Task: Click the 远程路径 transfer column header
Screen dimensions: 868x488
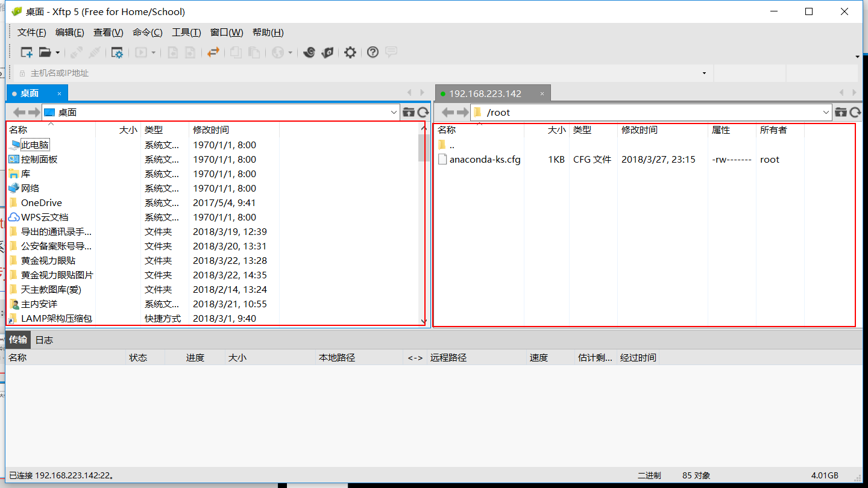Action: [x=476, y=357]
